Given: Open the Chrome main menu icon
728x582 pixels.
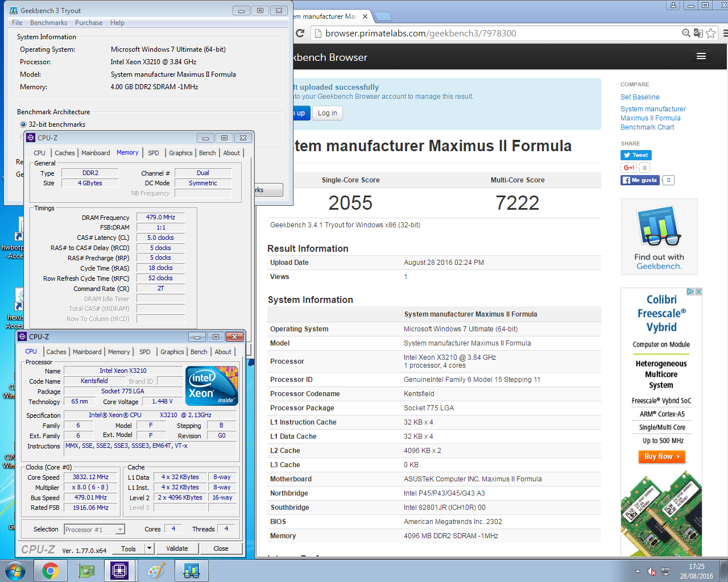Looking at the screenshot, I should 725,33.
